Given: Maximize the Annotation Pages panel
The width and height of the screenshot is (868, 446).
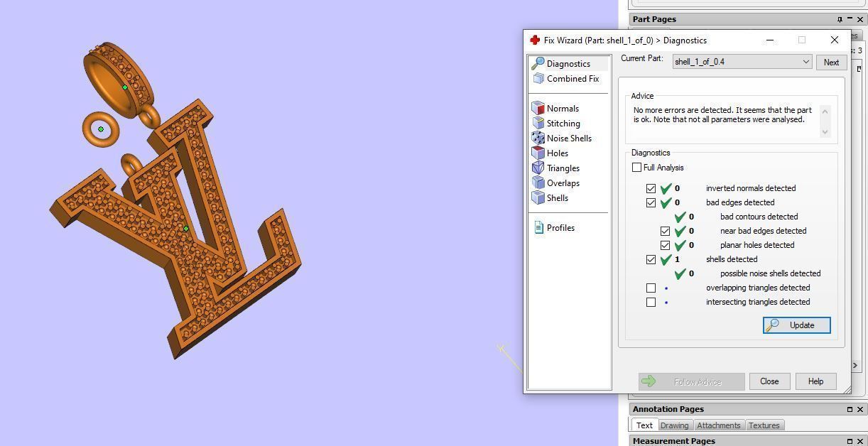Looking at the screenshot, I should tap(850, 409).
